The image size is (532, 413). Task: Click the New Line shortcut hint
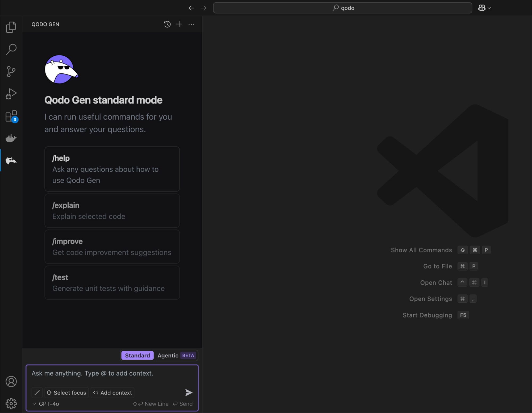click(151, 404)
